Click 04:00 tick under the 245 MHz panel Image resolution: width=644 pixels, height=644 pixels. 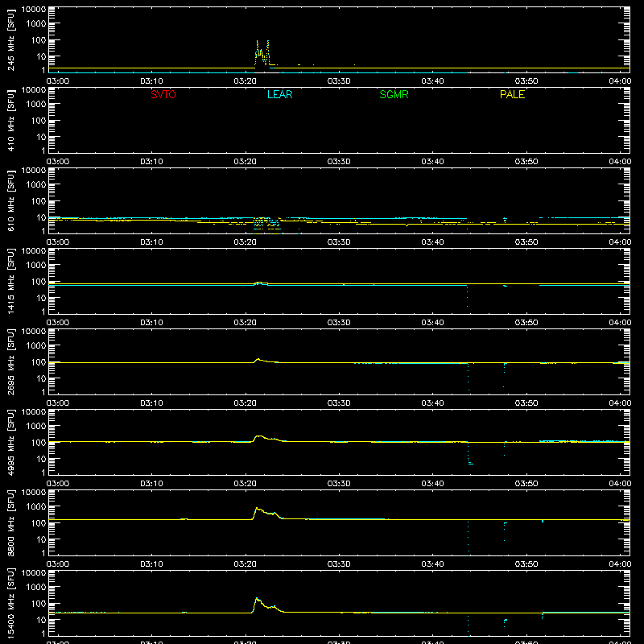point(620,81)
